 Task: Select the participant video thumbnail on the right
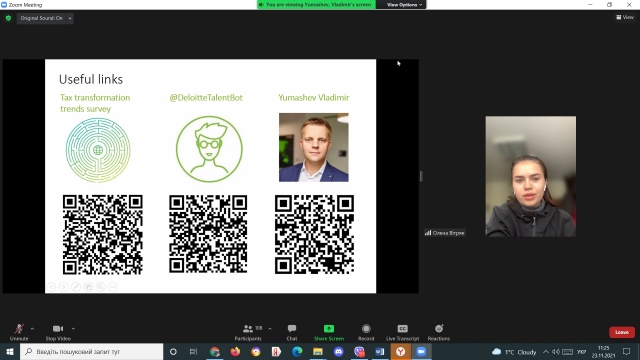point(531,176)
